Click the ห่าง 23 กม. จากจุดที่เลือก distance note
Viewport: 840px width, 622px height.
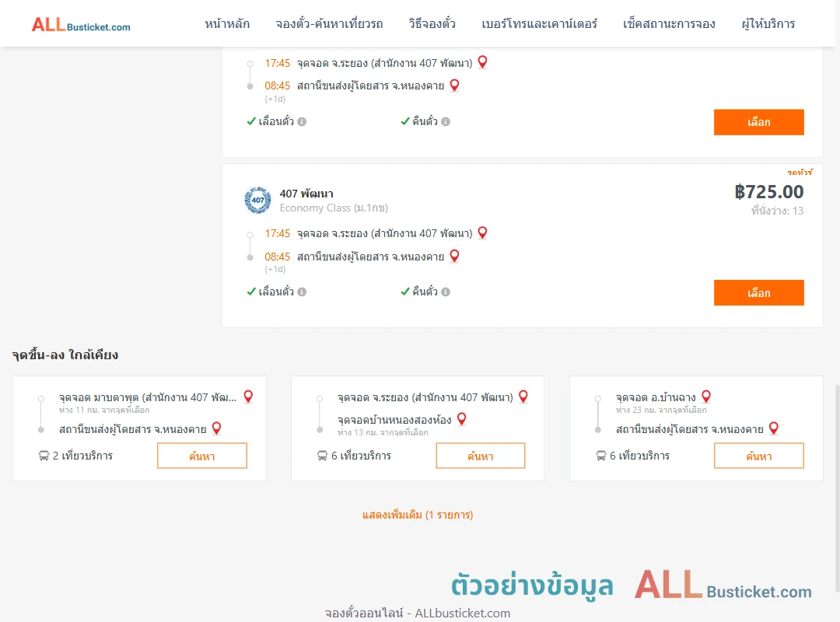[661, 410]
